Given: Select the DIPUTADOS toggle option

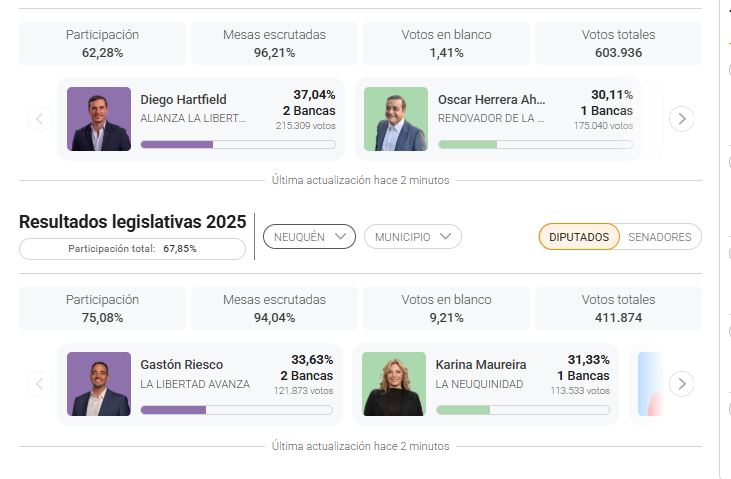Looking at the screenshot, I should coord(578,237).
